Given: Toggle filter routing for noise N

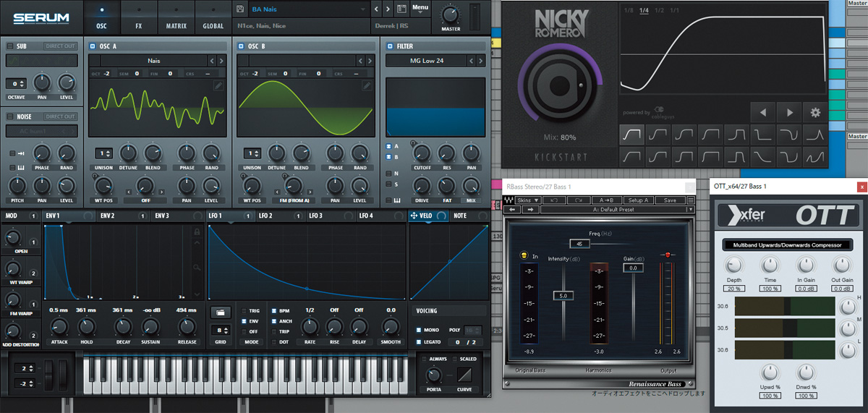Looking at the screenshot, I should (x=388, y=174).
